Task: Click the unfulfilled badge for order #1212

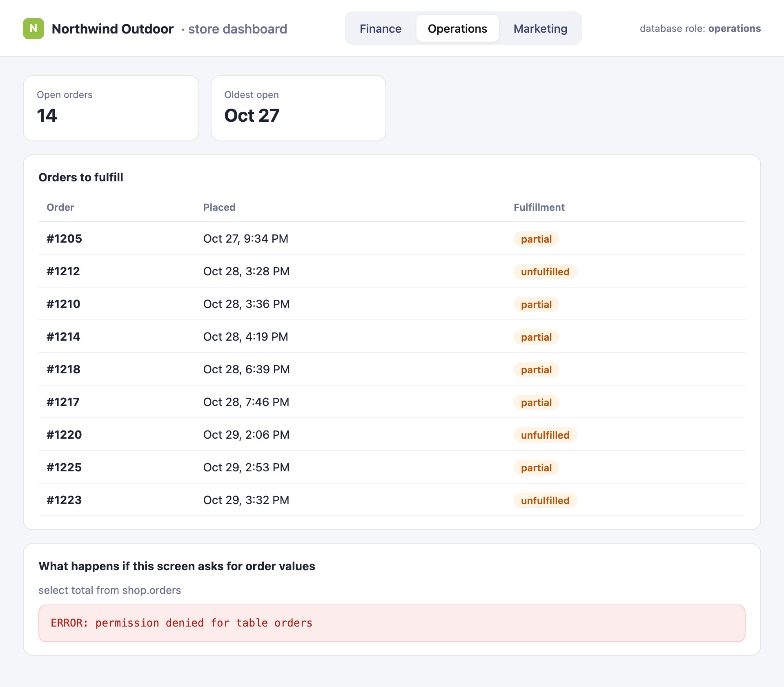Action: coord(545,272)
